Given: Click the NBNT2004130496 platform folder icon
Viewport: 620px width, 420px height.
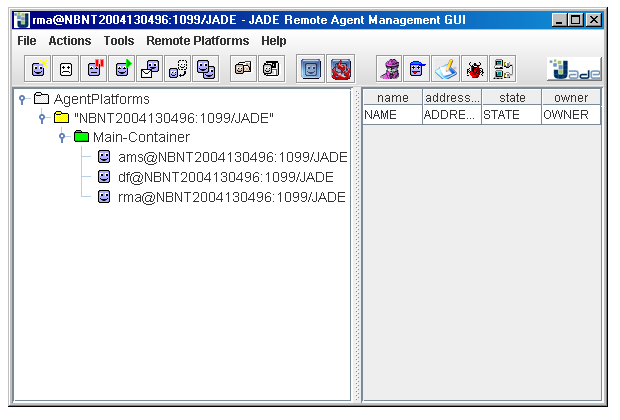Looking at the screenshot, I should (x=61, y=117).
